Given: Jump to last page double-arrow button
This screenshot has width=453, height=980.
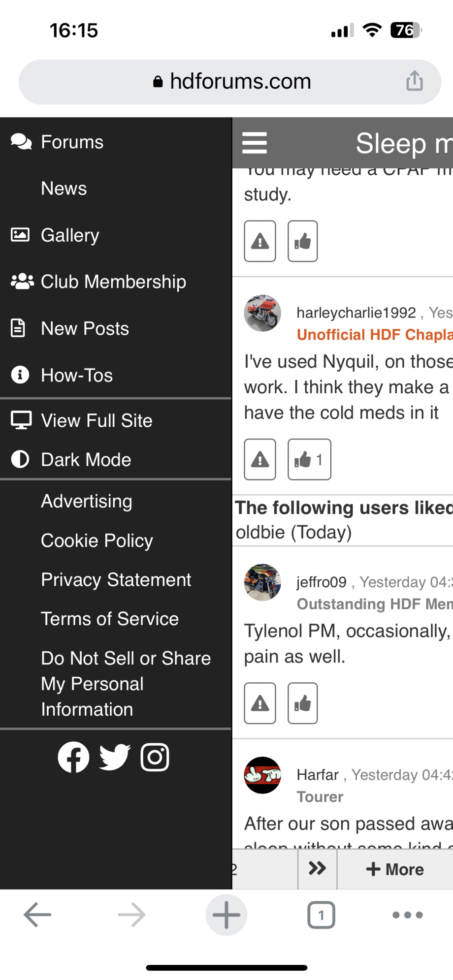Looking at the screenshot, I should (x=318, y=869).
